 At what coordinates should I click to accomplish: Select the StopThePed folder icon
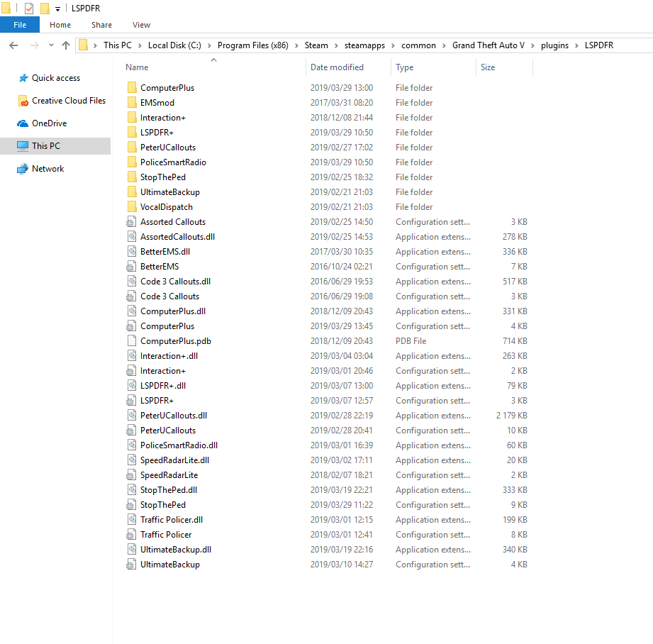[x=132, y=177]
